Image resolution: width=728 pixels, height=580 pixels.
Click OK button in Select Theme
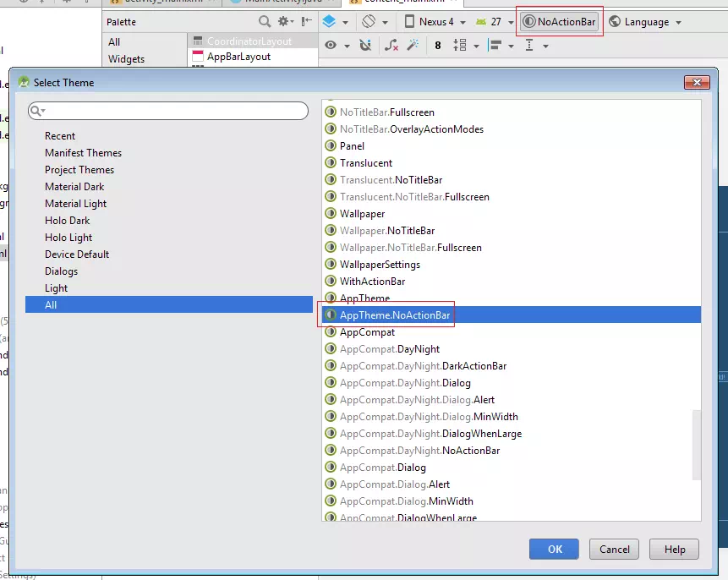click(555, 550)
